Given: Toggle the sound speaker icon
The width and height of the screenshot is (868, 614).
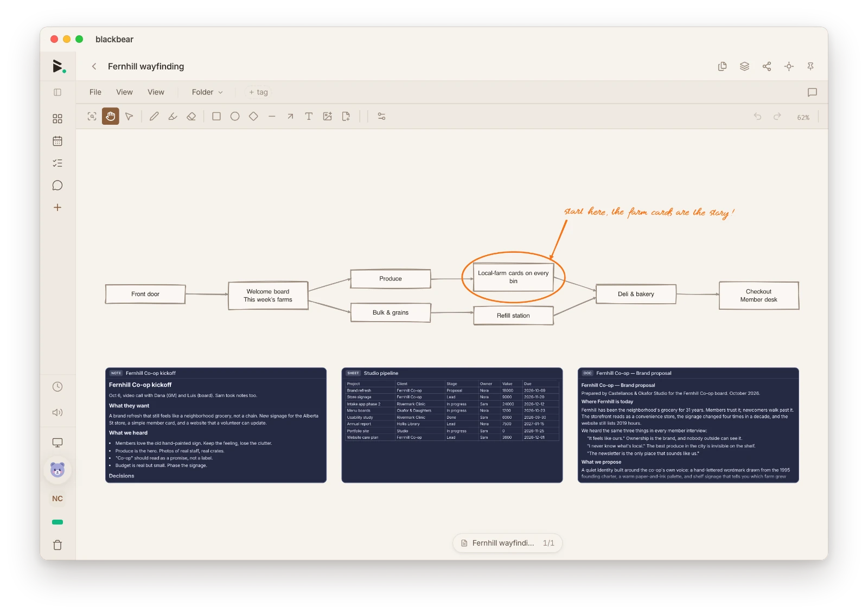Looking at the screenshot, I should coord(58,412).
